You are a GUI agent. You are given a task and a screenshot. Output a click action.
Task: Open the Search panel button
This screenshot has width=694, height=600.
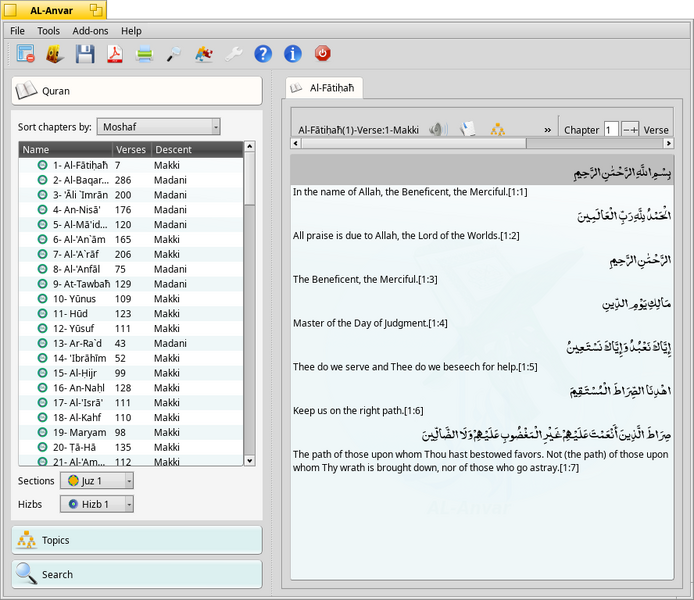[137, 574]
